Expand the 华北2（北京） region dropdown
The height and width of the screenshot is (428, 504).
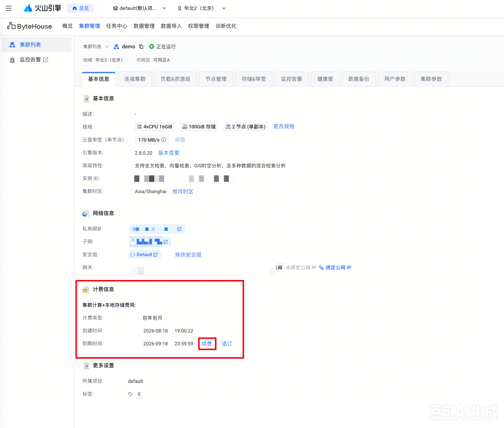(202, 8)
